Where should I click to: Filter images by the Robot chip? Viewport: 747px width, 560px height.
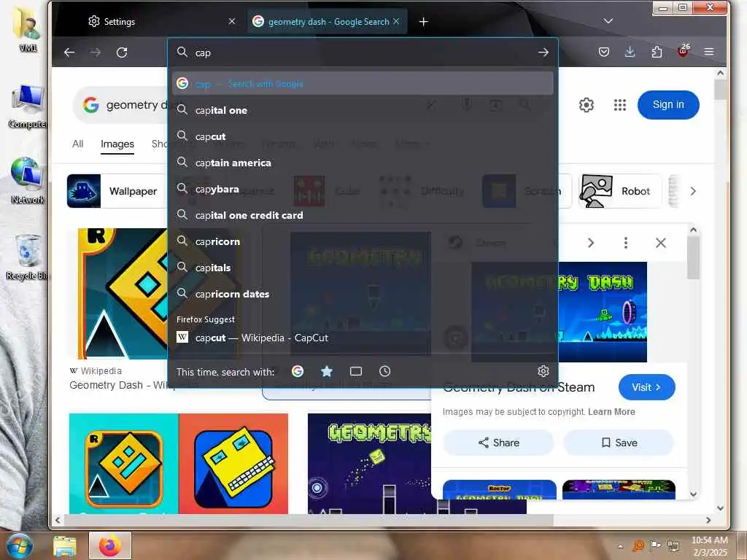[x=620, y=191]
